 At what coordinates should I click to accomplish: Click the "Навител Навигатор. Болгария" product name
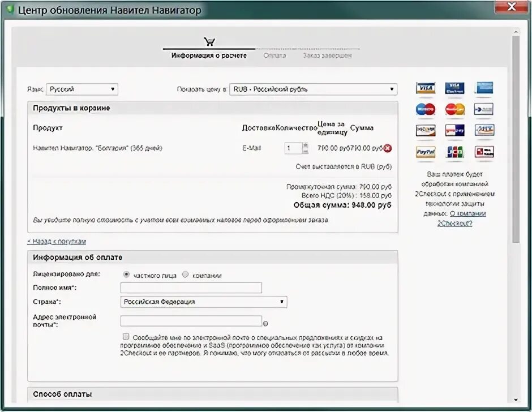tap(97, 148)
